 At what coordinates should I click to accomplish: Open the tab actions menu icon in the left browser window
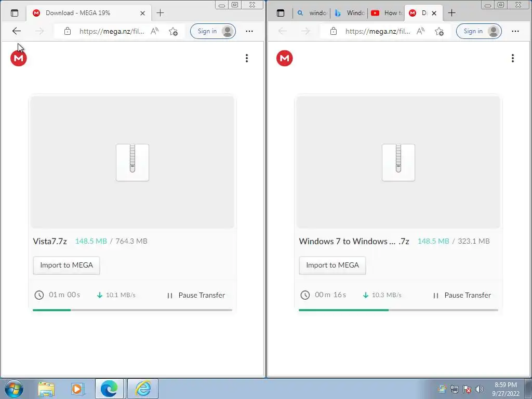[x=15, y=13]
